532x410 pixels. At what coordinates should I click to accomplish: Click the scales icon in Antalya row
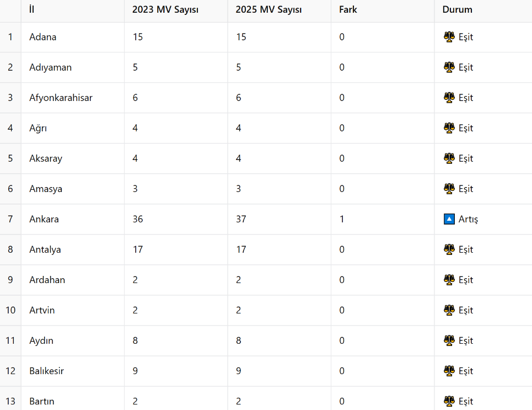[449, 249]
